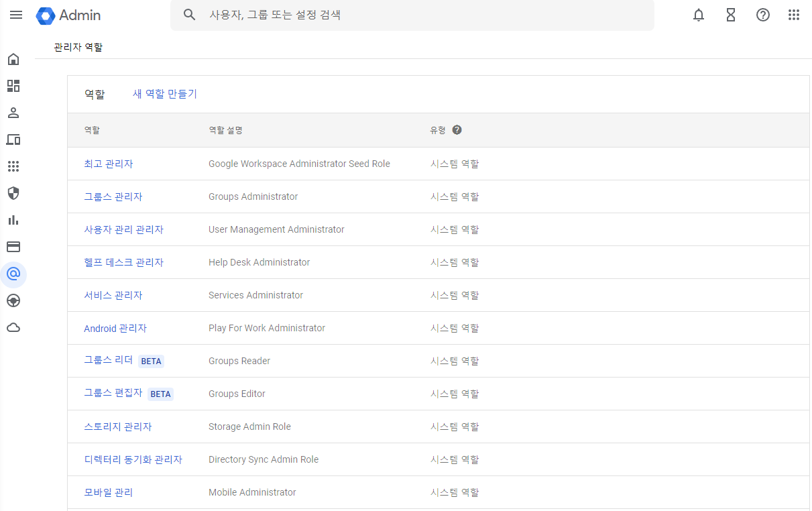Screen dimensions: 812x511
Task: Click Groups Administrator description
Action: click(253, 196)
